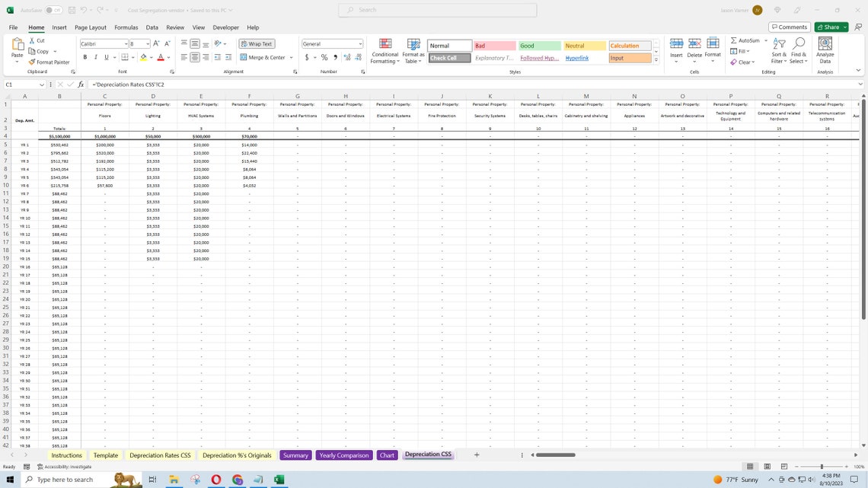The width and height of the screenshot is (868, 488).
Task: Open the Font Size dropdown
Action: [x=146, y=43]
